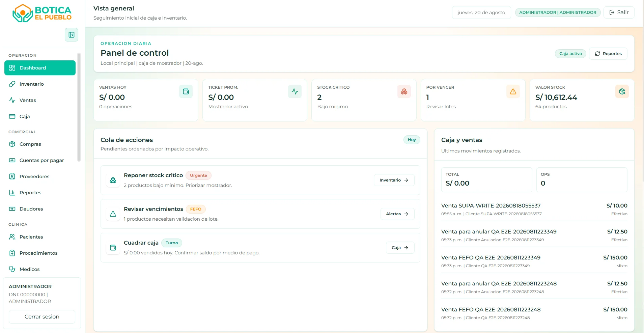The width and height of the screenshot is (644, 333).
Task: Open Cuentas por pagar in the sidebar
Action: click(x=40, y=160)
